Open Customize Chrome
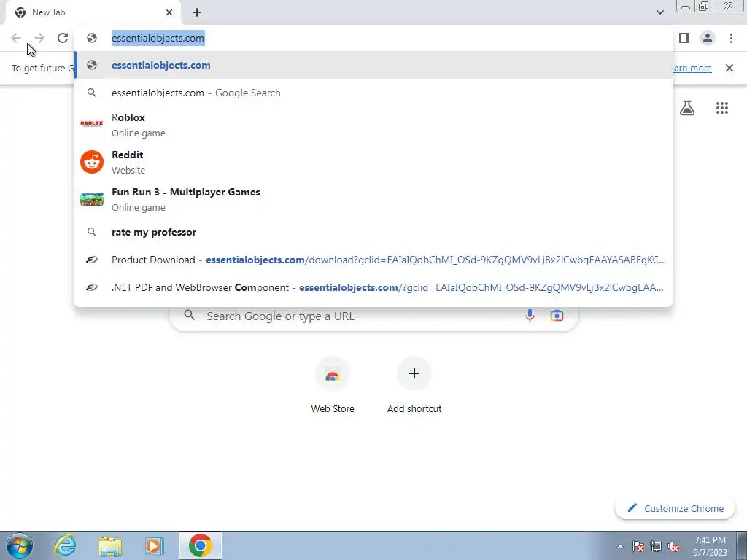Screen dimensions: 747x560 [675, 508]
